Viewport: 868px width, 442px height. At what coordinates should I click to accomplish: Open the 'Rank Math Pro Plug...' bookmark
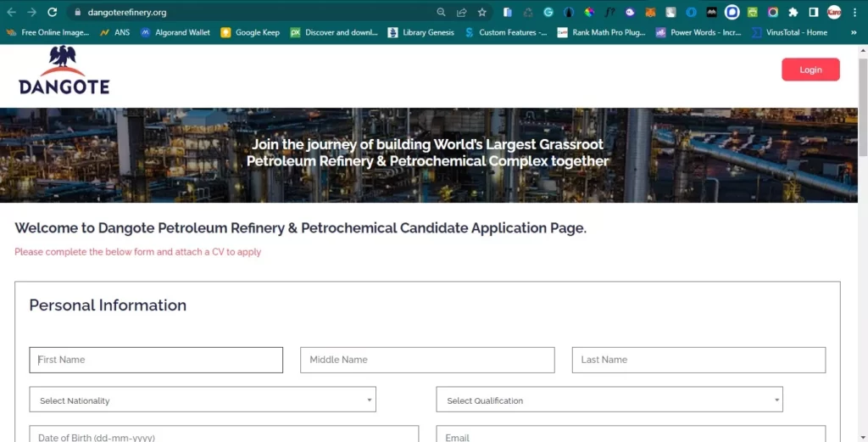coord(601,33)
